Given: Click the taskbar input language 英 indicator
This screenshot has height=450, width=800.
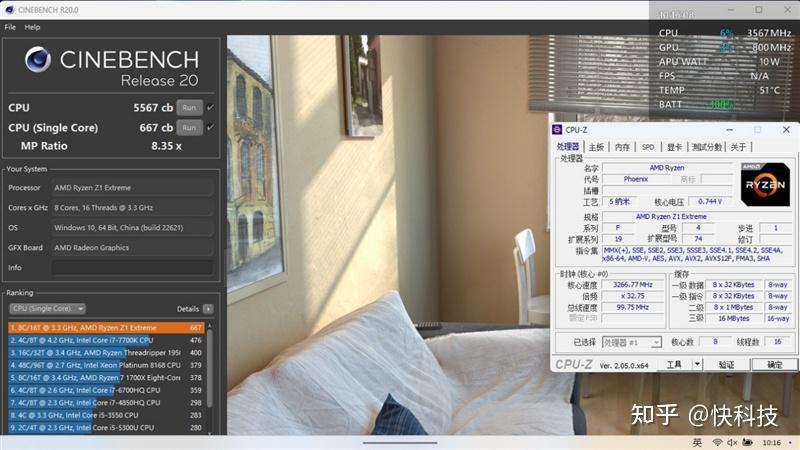Looking at the screenshot, I should 697,442.
